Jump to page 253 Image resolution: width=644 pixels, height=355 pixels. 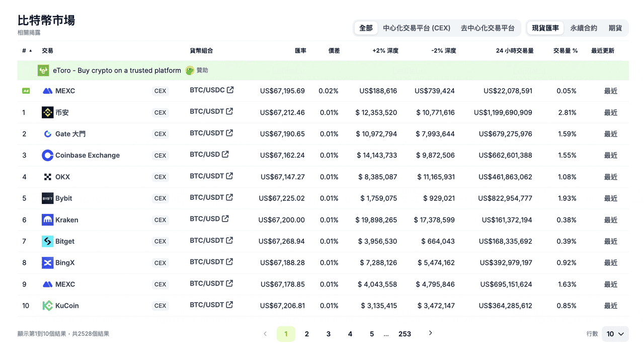(405, 334)
